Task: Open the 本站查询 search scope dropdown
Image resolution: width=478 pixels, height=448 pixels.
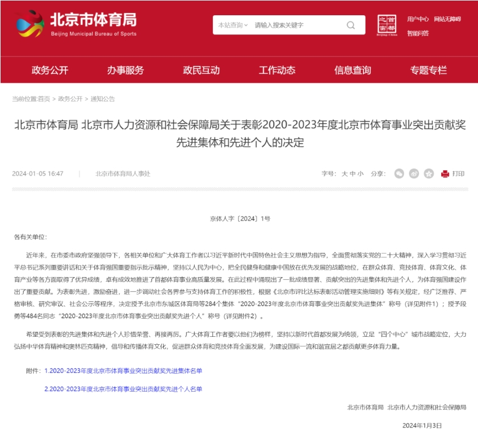Action: [233, 25]
